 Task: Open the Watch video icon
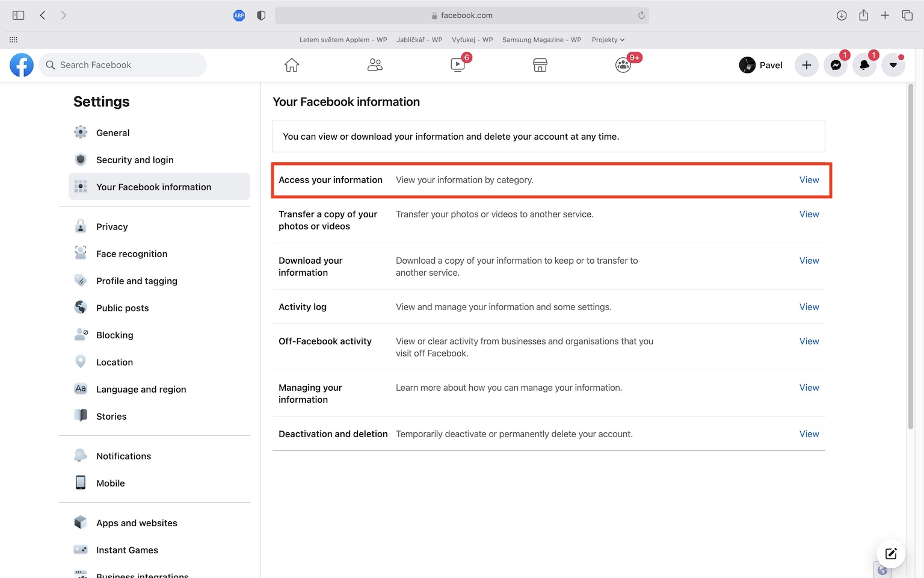click(458, 65)
